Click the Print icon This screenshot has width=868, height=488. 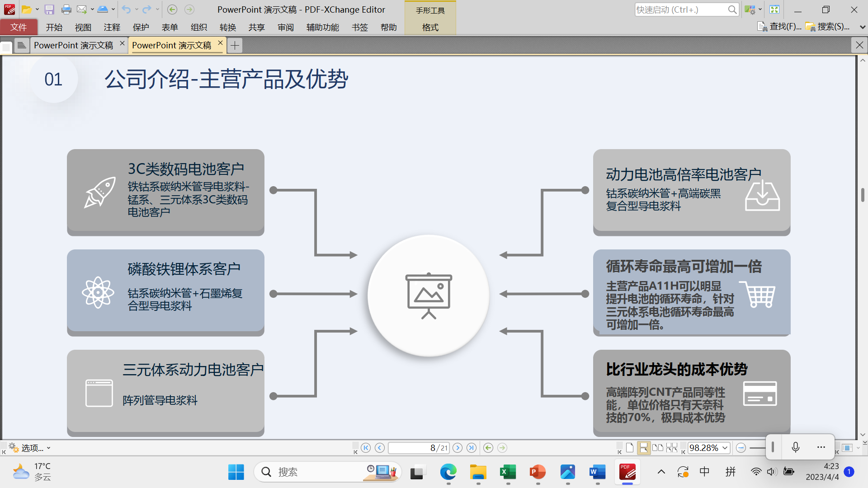click(x=66, y=9)
